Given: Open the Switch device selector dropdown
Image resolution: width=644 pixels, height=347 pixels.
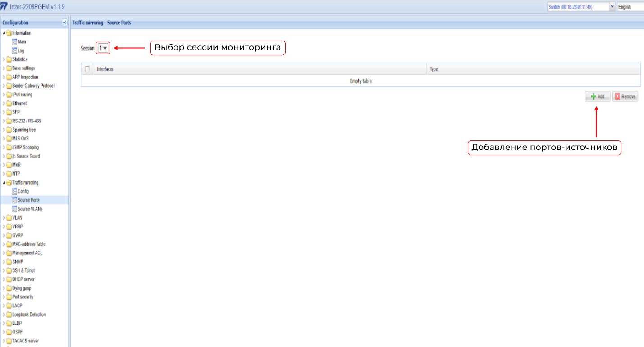Looking at the screenshot, I should (x=580, y=7).
